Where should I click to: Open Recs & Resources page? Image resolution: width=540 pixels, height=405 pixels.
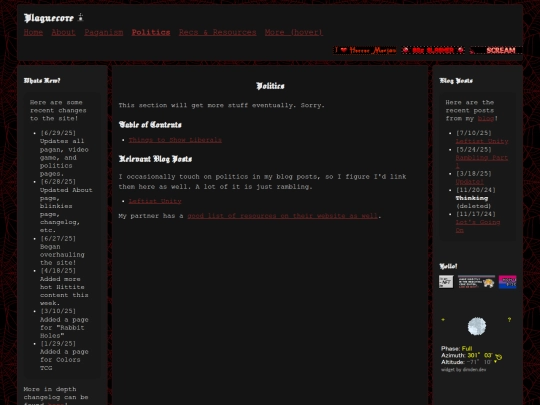tap(217, 32)
